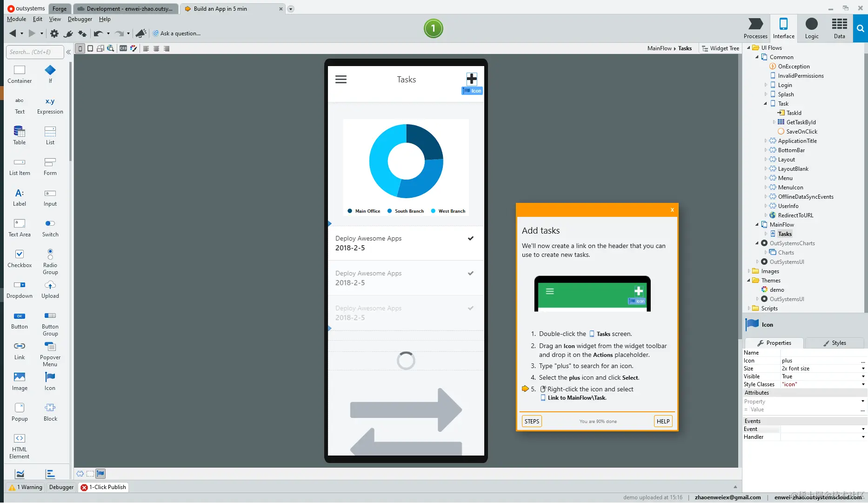This screenshot has height=503, width=868.
Task: Select the Popup widget
Action: (x=20, y=412)
